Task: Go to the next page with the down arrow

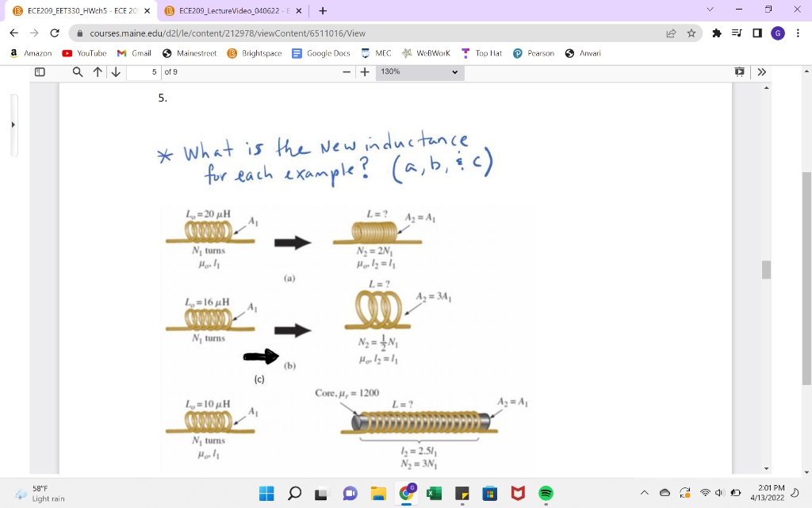Action: tap(116, 72)
